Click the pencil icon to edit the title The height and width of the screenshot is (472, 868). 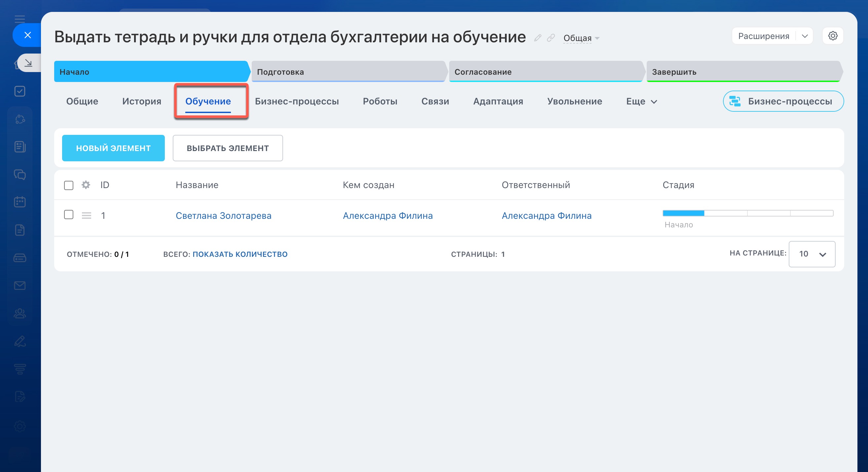pos(537,38)
